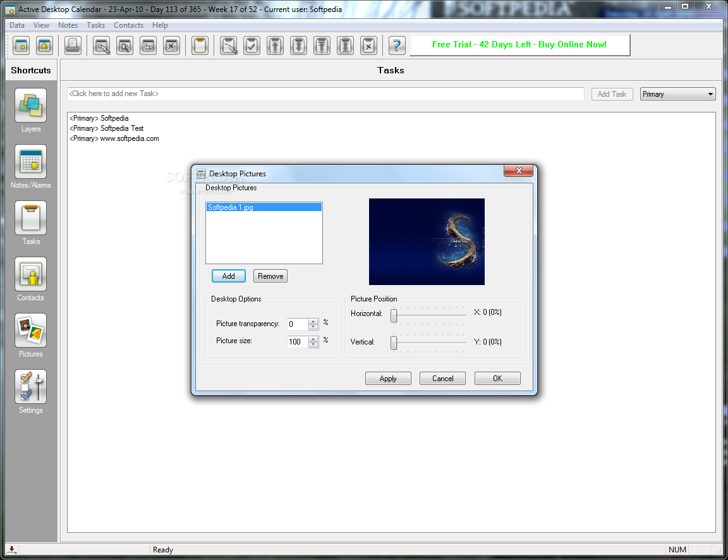Click the Picture size value field
Screen dimensions: 728x560
point(298,342)
